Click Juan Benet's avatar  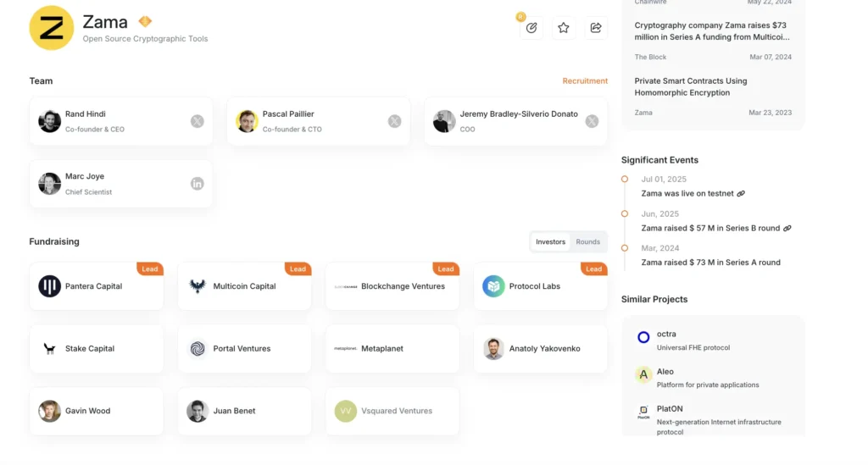coord(198,412)
